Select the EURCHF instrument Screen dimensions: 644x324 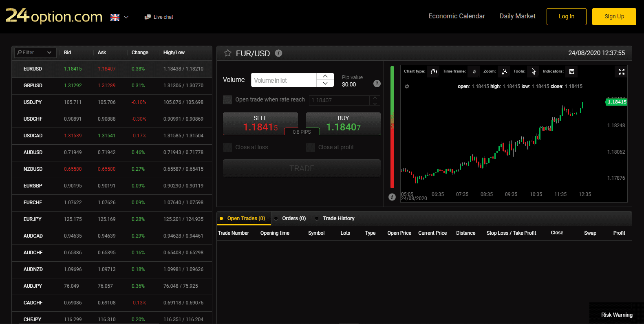(x=112, y=203)
